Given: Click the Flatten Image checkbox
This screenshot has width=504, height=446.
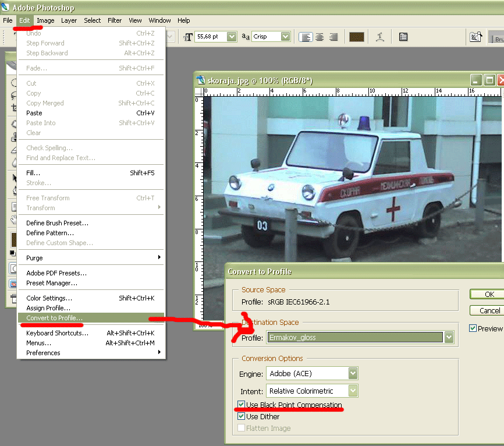Looking at the screenshot, I should [x=241, y=428].
